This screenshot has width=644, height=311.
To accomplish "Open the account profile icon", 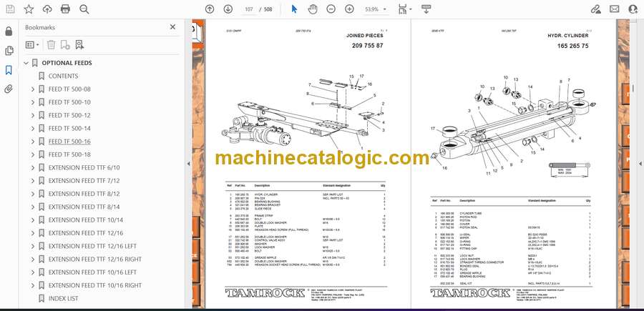I will point(633,9).
